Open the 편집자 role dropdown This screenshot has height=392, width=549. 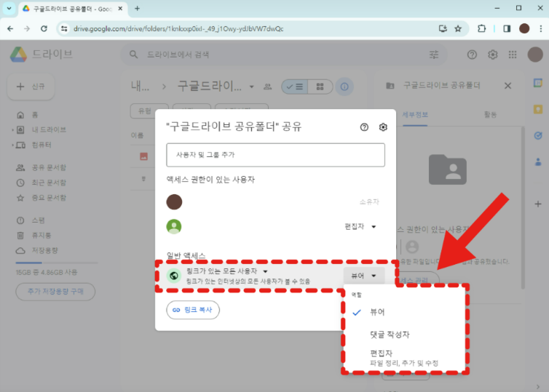(x=360, y=227)
